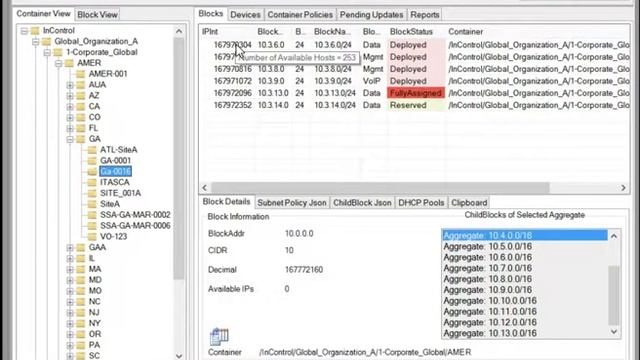Image resolution: width=640 pixels, height=360 pixels.
Task: Collapse the Global_Organization_A node
Action: 36,42
